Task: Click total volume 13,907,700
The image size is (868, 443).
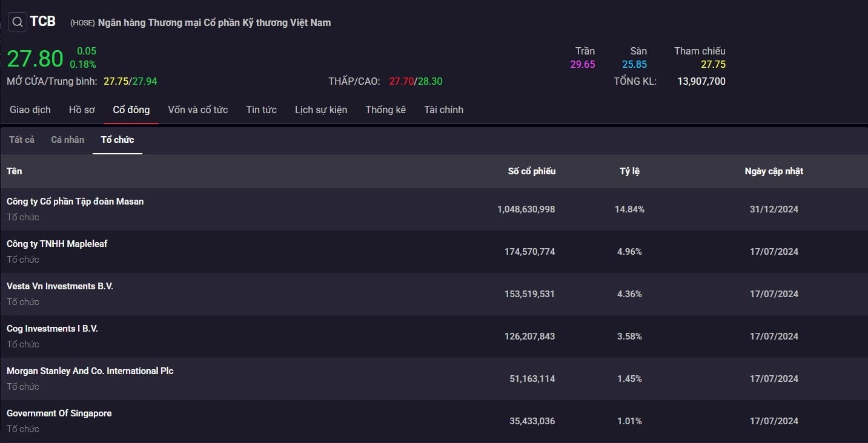Action: [x=701, y=82]
